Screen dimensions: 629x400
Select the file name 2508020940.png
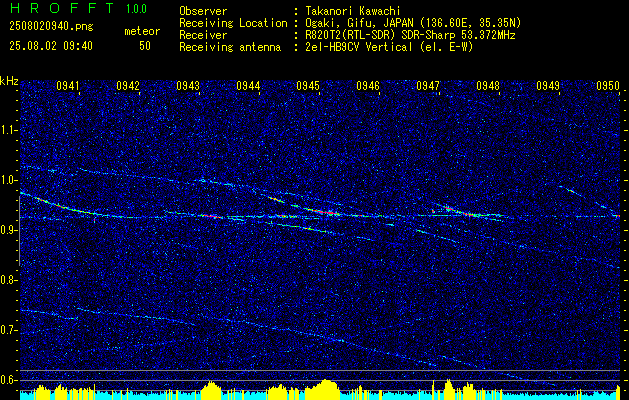coord(51,27)
